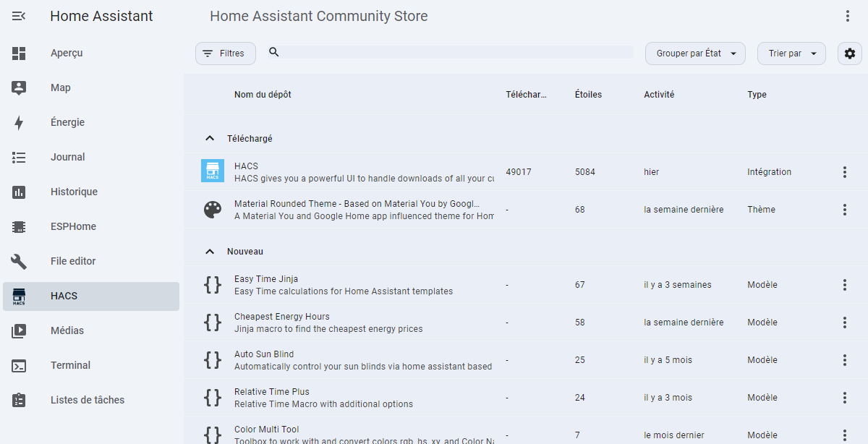Open the Color Multi Tool repository row

click(526, 431)
